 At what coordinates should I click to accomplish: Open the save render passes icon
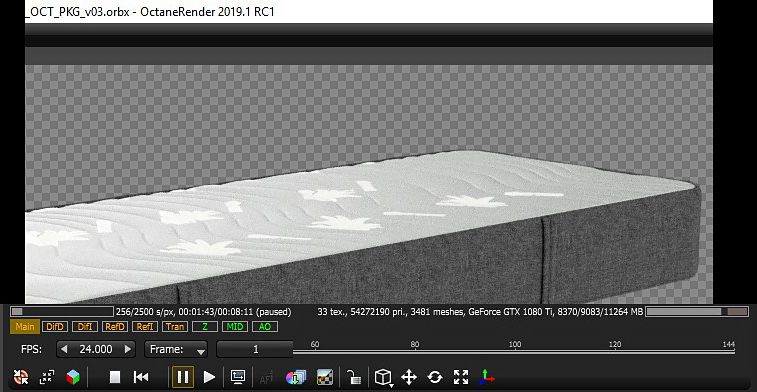[x=295, y=377]
